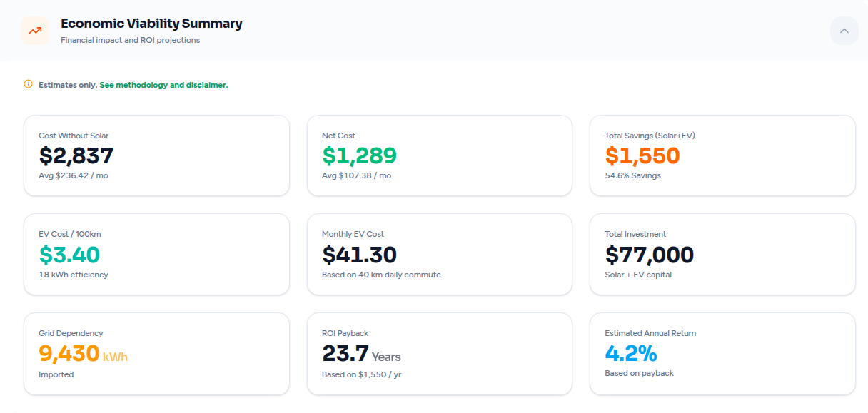The width and height of the screenshot is (868, 413).
Task: Click the 'ROI Payback' label
Action: (345, 333)
